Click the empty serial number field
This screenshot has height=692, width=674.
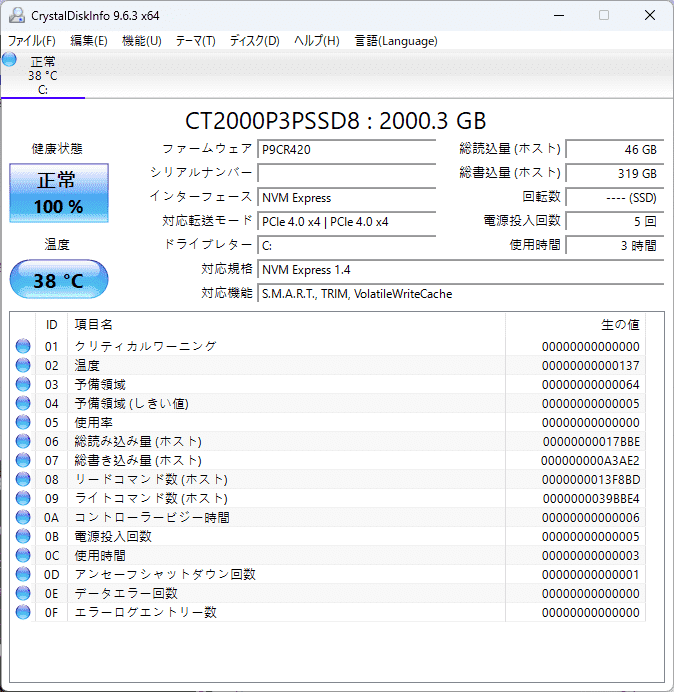point(346,173)
